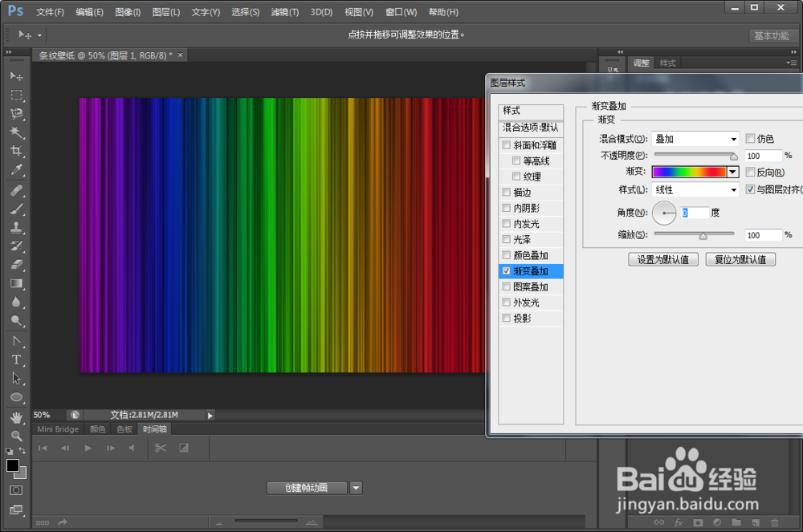The height and width of the screenshot is (532, 803).
Task: Select the Clone Stamp tool
Action: click(16, 227)
